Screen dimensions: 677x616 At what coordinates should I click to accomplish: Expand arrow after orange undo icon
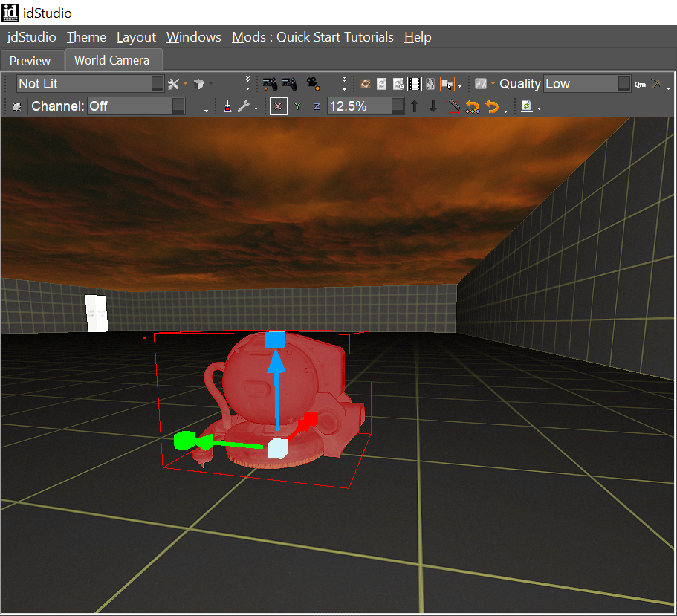point(505,111)
